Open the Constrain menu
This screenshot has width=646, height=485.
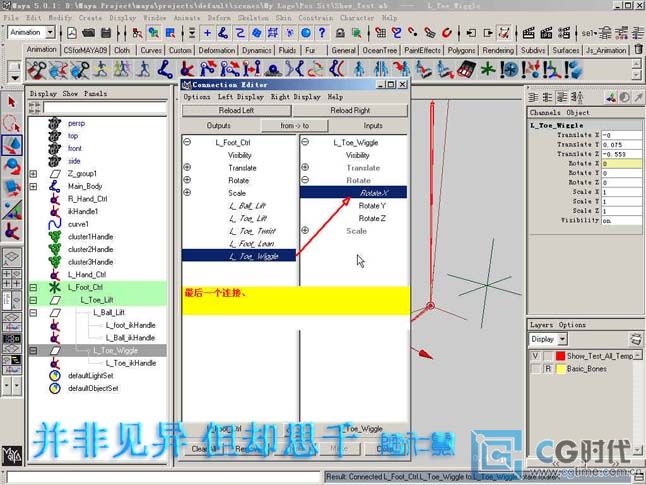(x=316, y=18)
